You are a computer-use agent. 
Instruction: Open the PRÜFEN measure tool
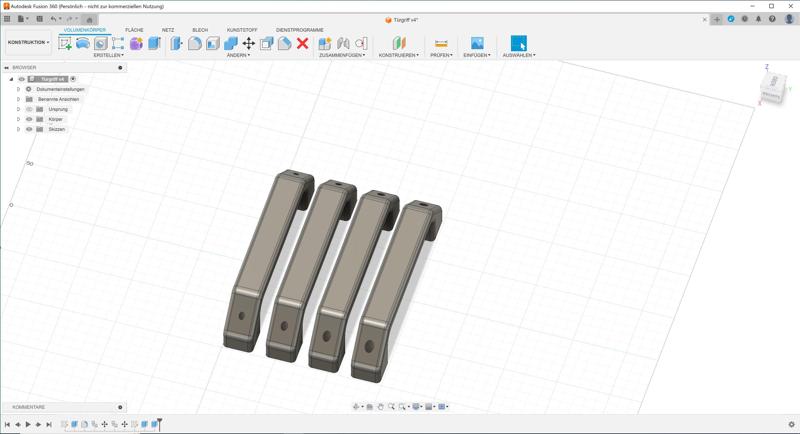tap(441, 43)
